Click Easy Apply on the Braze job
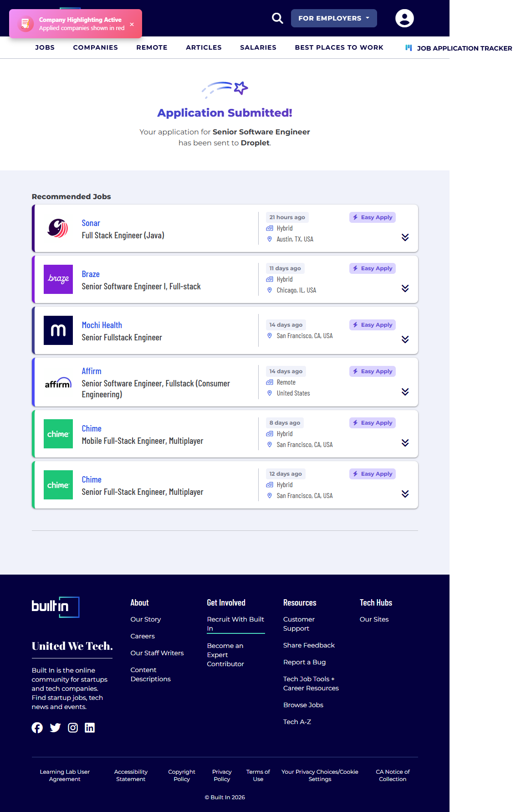The height and width of the screenshot is (812, 516). (x=372, y=268)
